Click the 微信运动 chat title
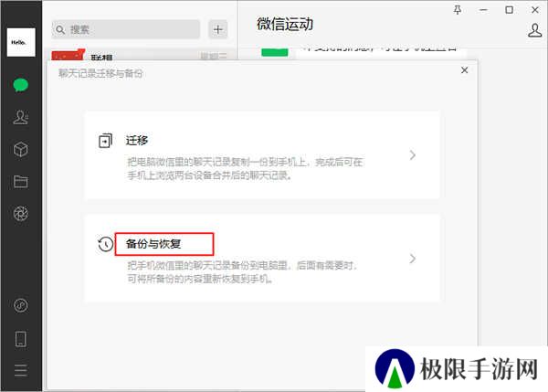This screenshot has height=392, width=548. 285,24
